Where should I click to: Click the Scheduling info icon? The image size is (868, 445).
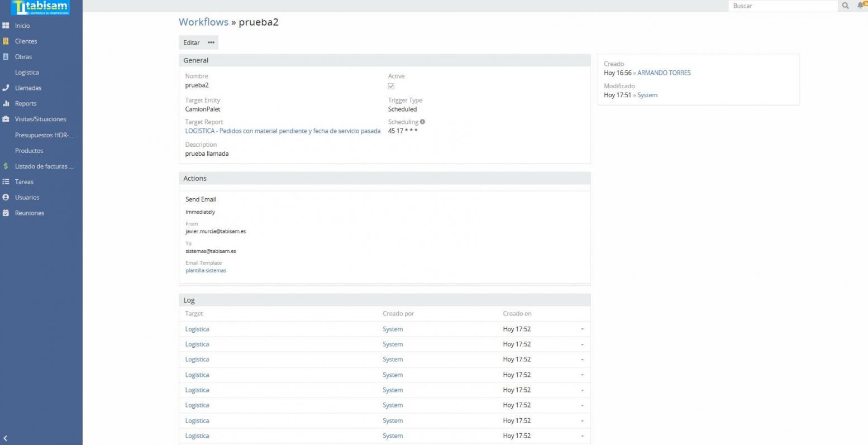click(422, 122)
